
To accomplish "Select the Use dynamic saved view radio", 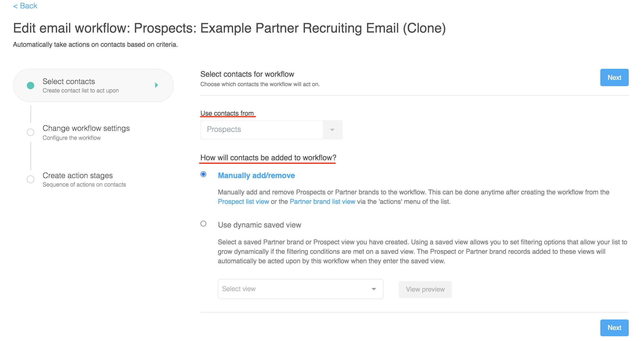I will (203, 224).
